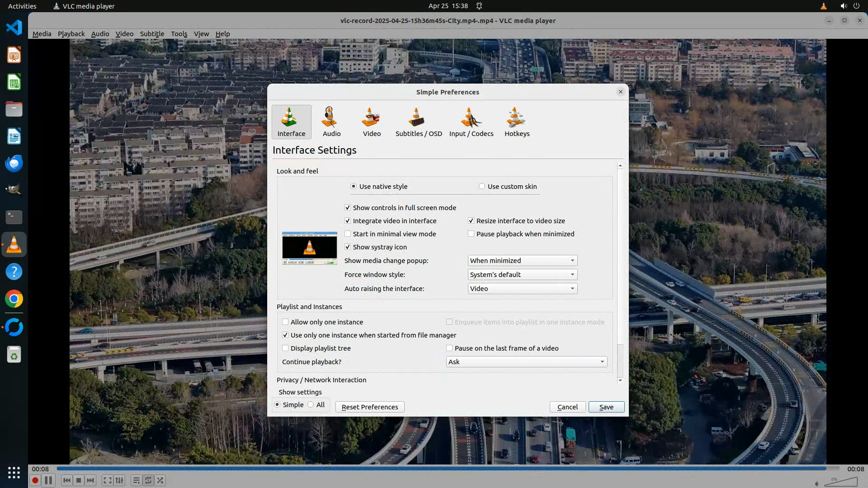The image size is (868, 488).
Task: Check Pause playback when minimized
Action: (471, 234)
